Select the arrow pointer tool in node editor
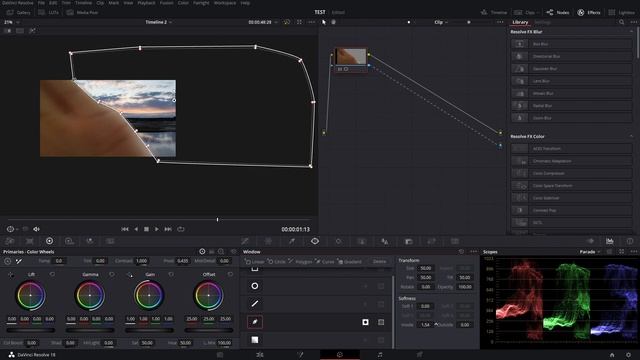The height and width of the screenshot is (360, 640). pos(324,22)
